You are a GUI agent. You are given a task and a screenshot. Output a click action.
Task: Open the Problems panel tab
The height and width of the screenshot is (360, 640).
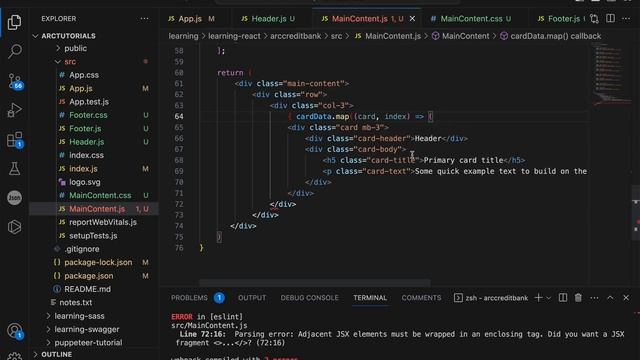pos(198,298)
